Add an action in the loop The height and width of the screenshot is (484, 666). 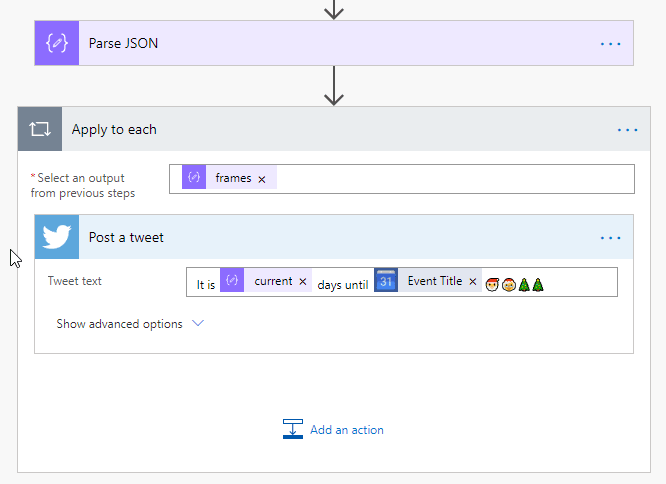(x=333, y=429)
